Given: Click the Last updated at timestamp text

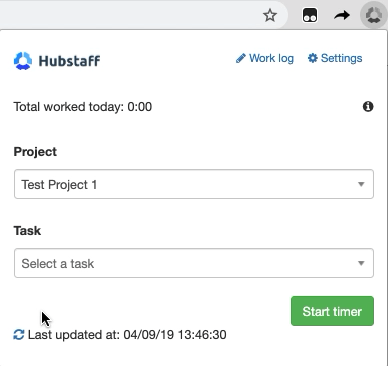Looking at the screenshot, I should click(127, 335).
